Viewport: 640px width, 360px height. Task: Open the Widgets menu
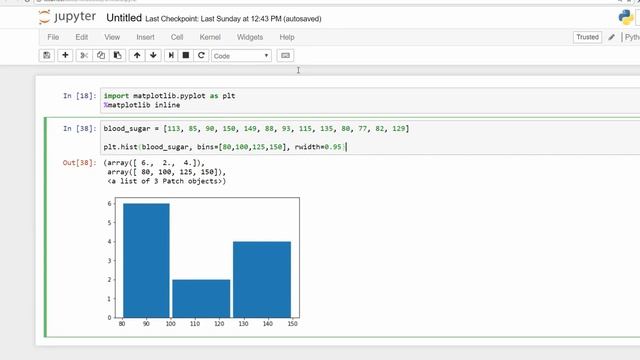point(250,37)
